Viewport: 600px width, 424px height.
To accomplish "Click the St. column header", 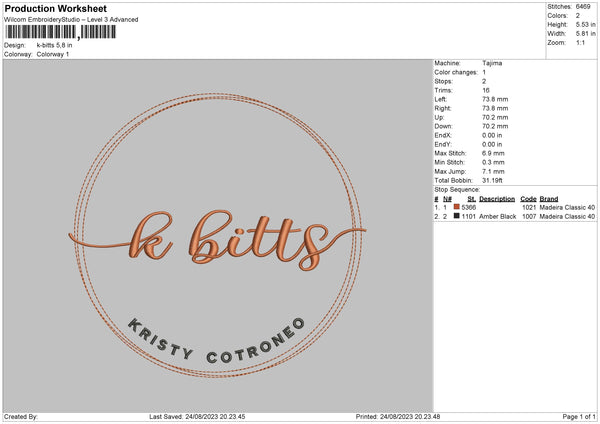I will point(472,198).
